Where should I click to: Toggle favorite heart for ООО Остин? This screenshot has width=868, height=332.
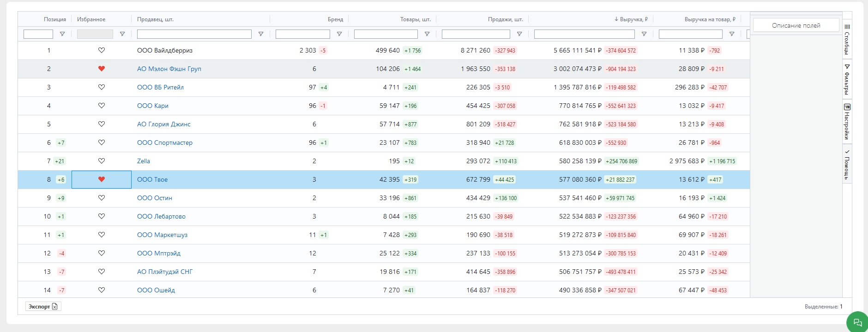coord(102,198)
